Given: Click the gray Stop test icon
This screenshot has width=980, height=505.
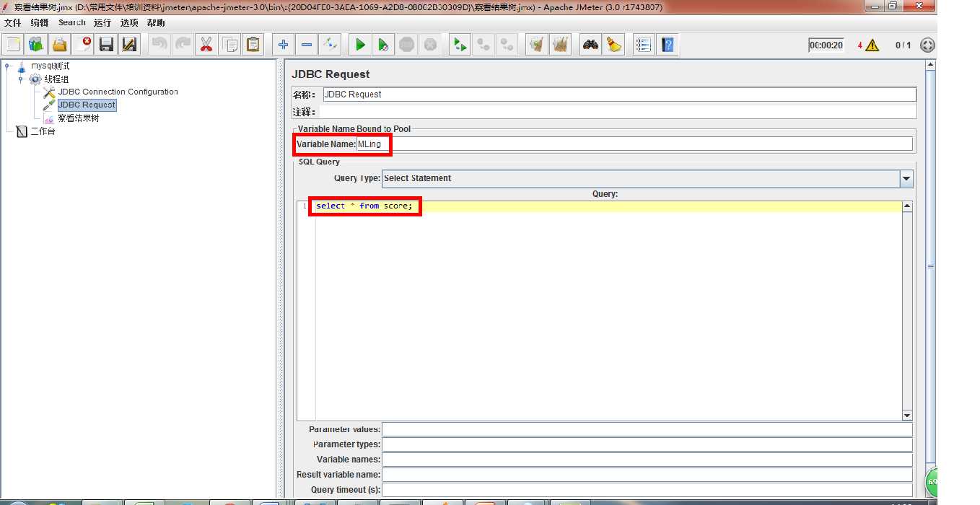Looking at the screenshot, I should tap(407, 45).
